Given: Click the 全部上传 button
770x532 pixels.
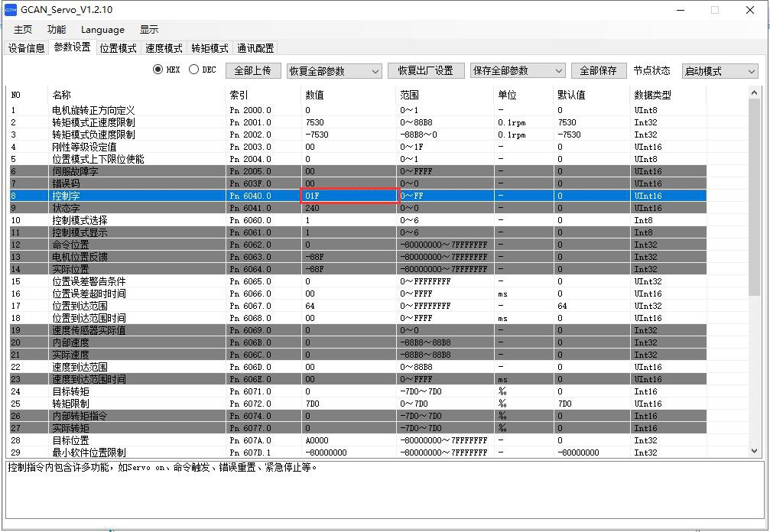Looking at the screenshot, I should tap(252, 70).
